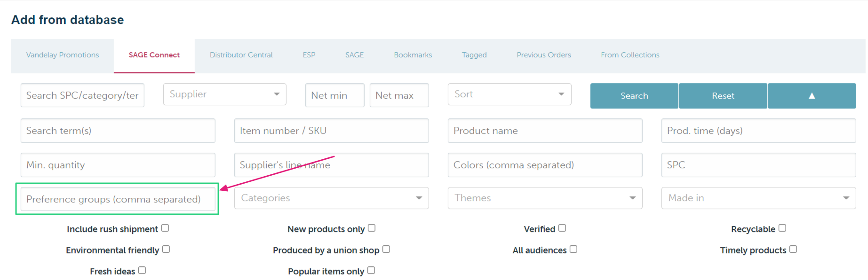Viewport: 868px width, 280px height.
Task: Focus the Preference groups input field
Action: [x=118, y=199]
